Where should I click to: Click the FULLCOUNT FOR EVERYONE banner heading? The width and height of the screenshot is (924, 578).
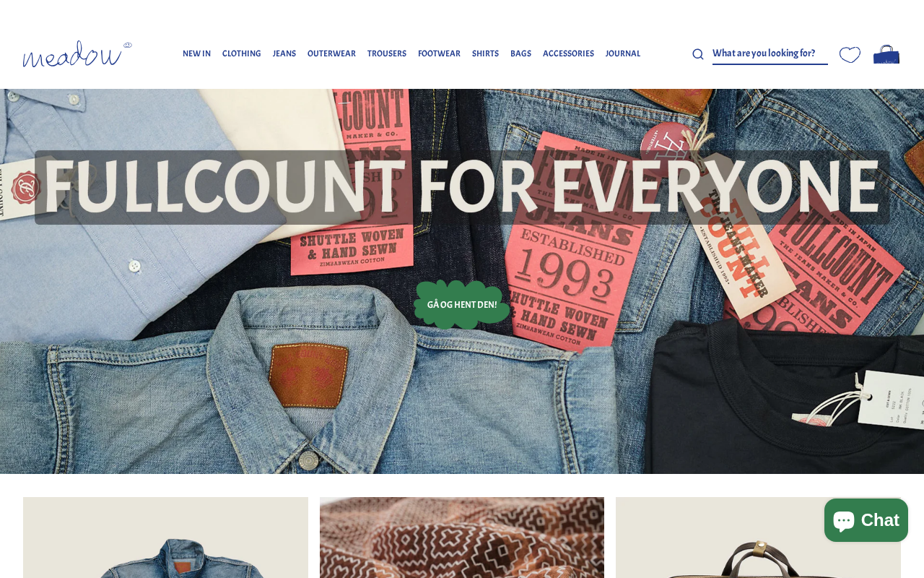[462, 187]
